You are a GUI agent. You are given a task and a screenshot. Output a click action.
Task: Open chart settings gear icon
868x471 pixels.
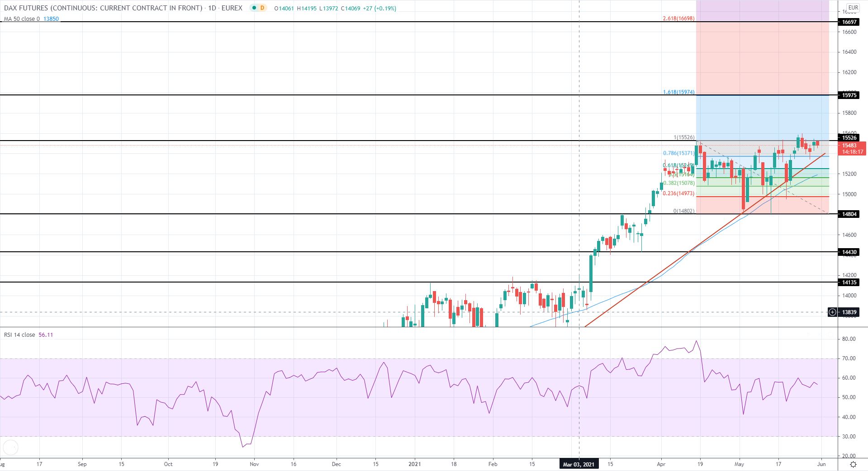(853, 464)
